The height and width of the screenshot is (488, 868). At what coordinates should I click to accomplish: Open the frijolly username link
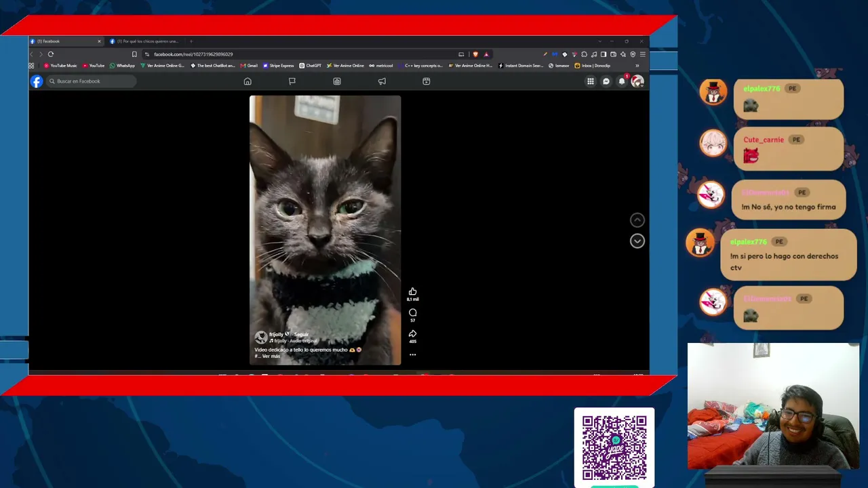tap(276, 334)
